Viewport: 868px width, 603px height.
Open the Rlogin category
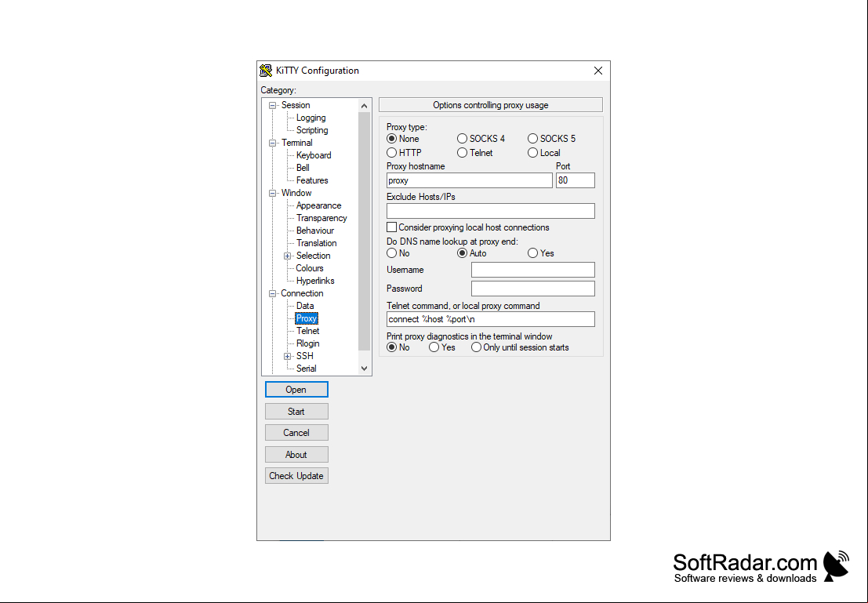[x=307, y=343]
